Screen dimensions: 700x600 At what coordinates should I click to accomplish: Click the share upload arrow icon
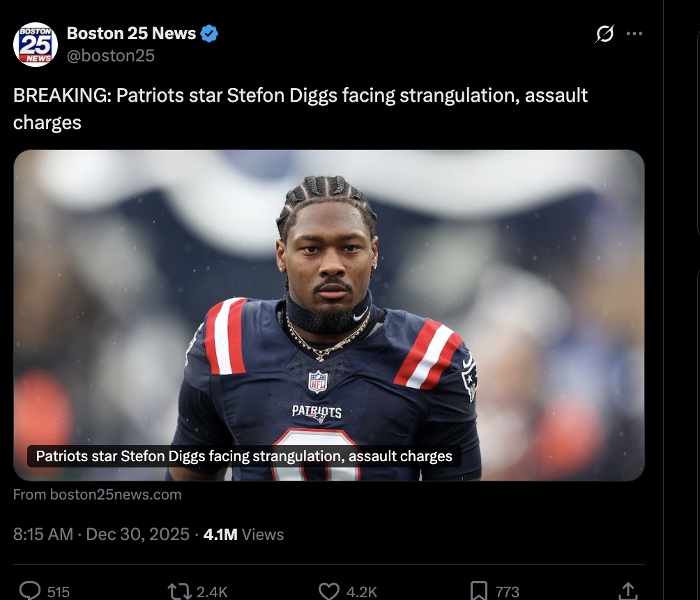[x=627, y=591]
